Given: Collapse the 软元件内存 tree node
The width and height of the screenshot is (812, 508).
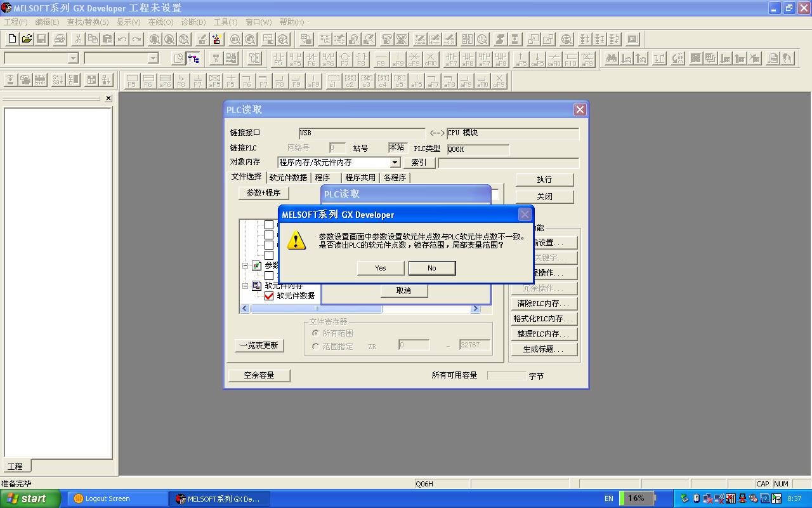Looking at the screenshot, I should coord(246,286).
